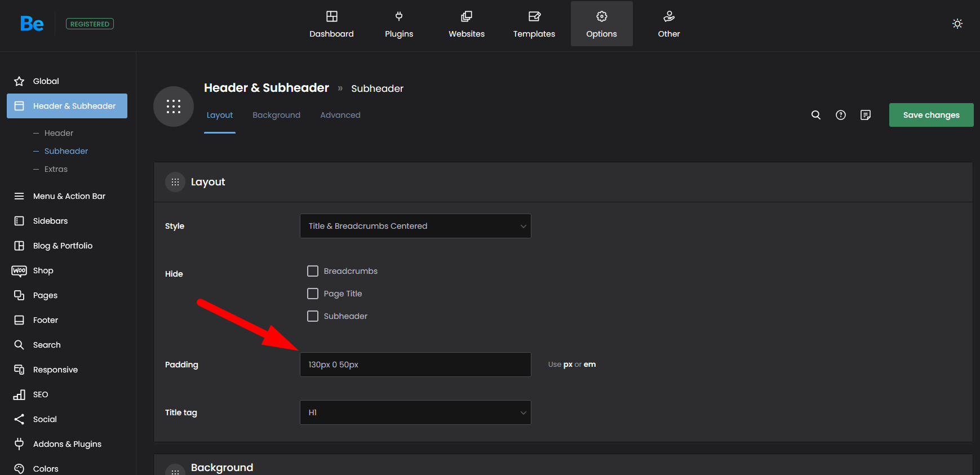This screenshot has height=475, width=980.
Task: Click the Menu & Action Bar icon
Action: pyautogui.click(x=19, y=196)
